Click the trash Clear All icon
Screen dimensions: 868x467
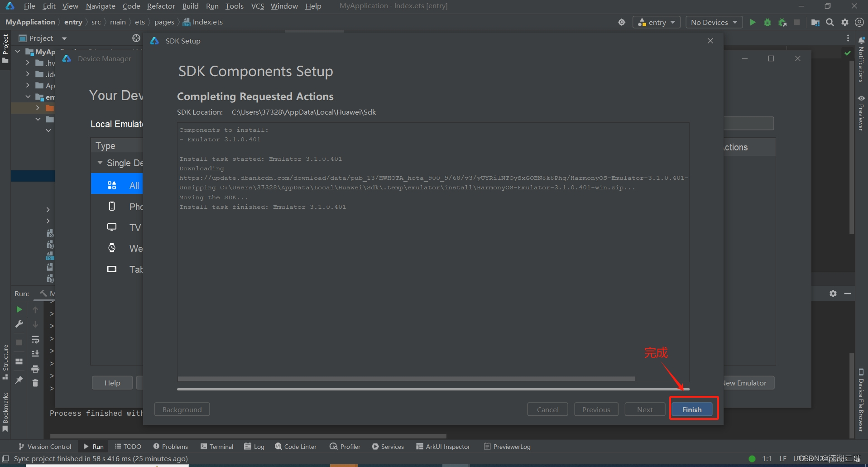[35, 383]
